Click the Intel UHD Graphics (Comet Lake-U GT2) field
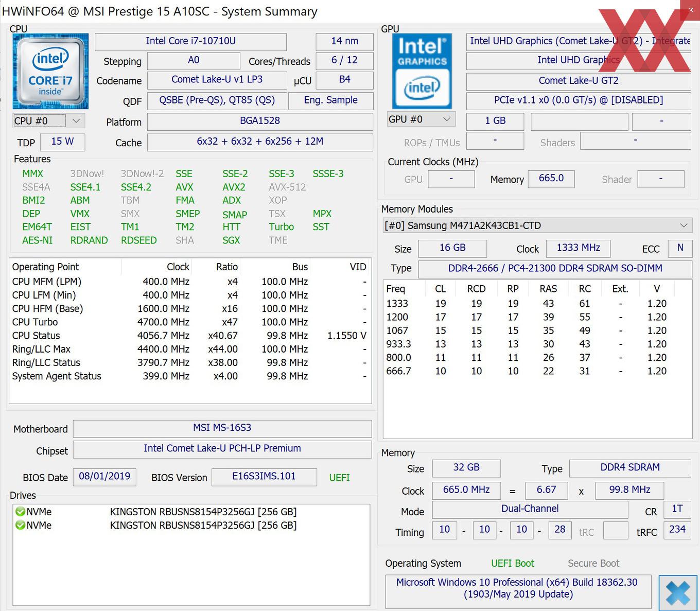Screen dimensions: 700x611 coord(579,41)
